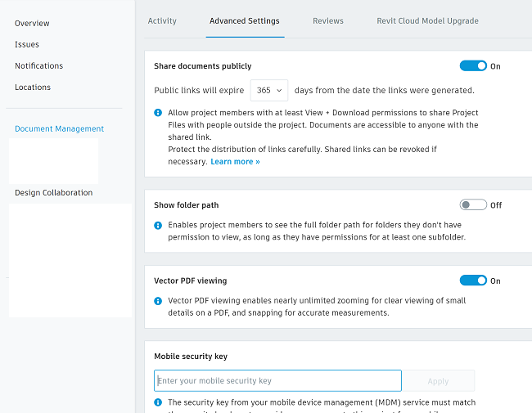Open Design Collaboration in the sidebar
The height and width of the screenshot is (413, 532).
click(x=53, y=193)
